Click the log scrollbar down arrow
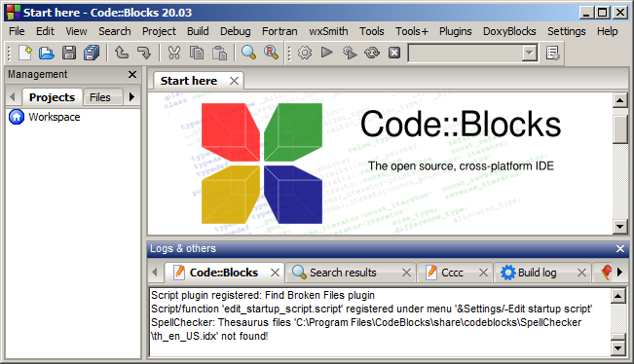634x364 pixels. pos(618,347)
